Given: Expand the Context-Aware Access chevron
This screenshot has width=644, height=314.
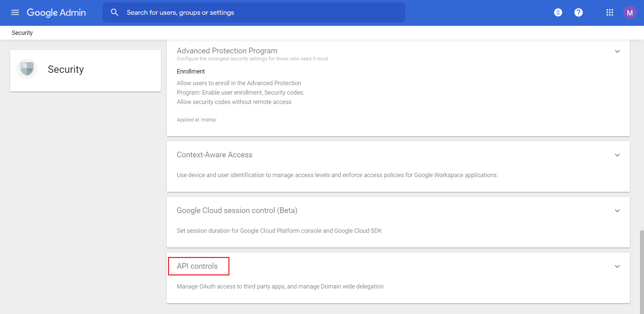Looking at the screenshot, I should [x=617, y=155].
